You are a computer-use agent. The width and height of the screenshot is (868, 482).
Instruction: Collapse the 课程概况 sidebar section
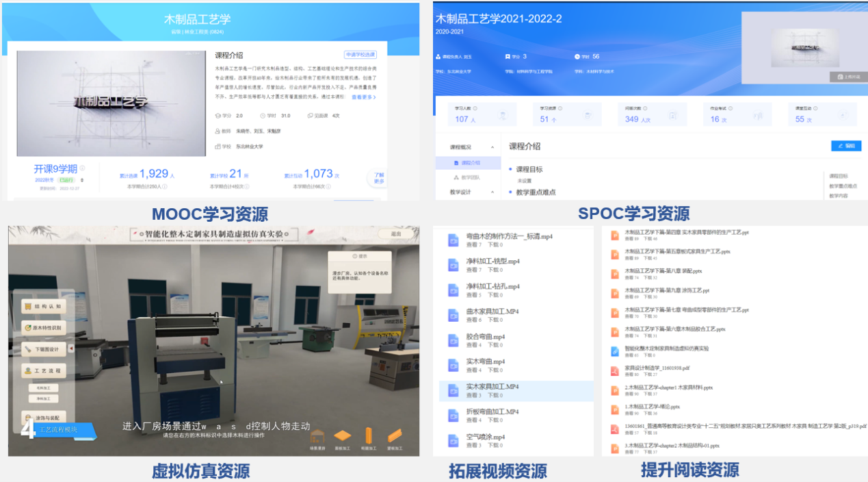492,147
